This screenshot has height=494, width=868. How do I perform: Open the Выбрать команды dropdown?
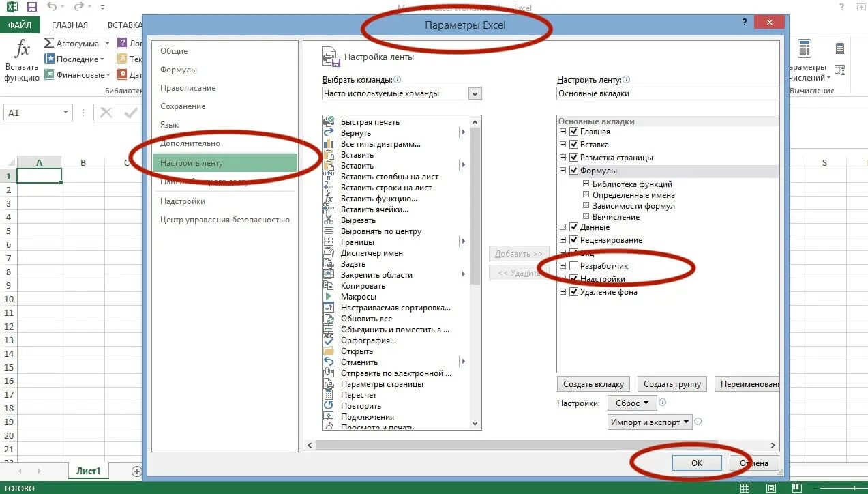tap(402, 93)
